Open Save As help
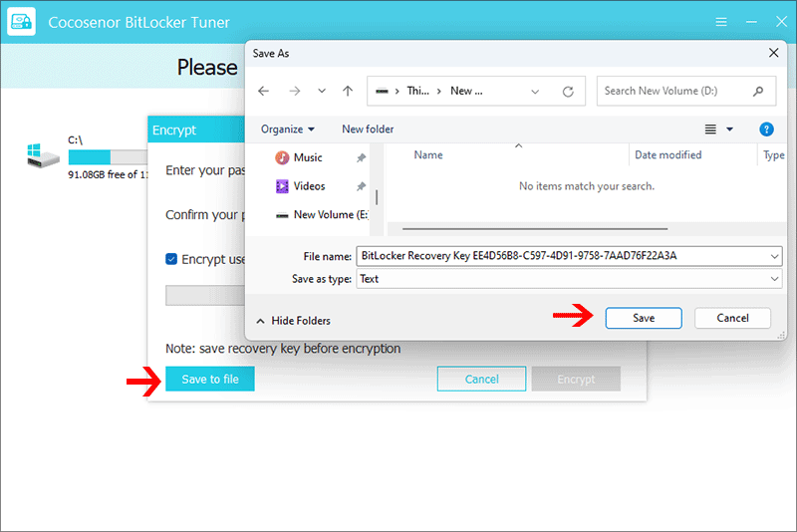 tap(766, 130)
